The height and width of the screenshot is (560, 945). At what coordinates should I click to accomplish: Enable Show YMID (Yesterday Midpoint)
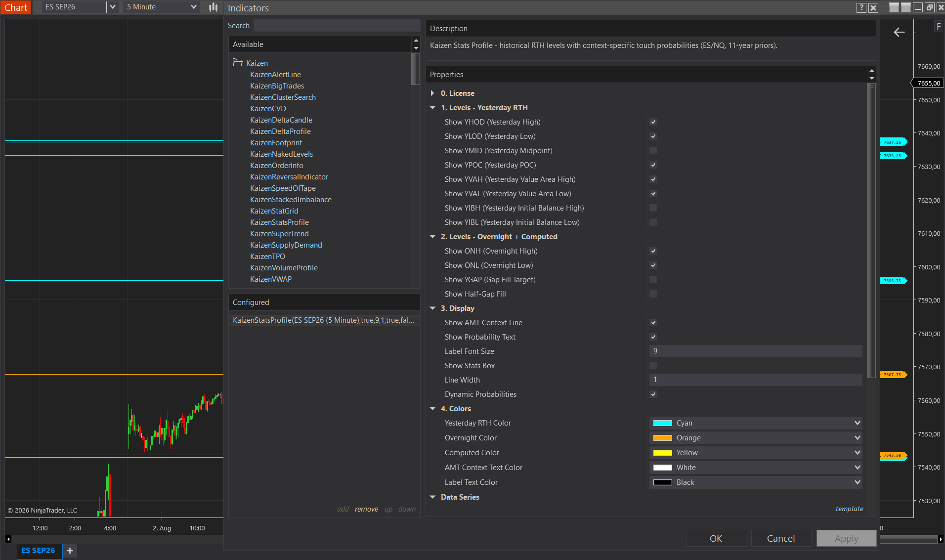(653, 151)
